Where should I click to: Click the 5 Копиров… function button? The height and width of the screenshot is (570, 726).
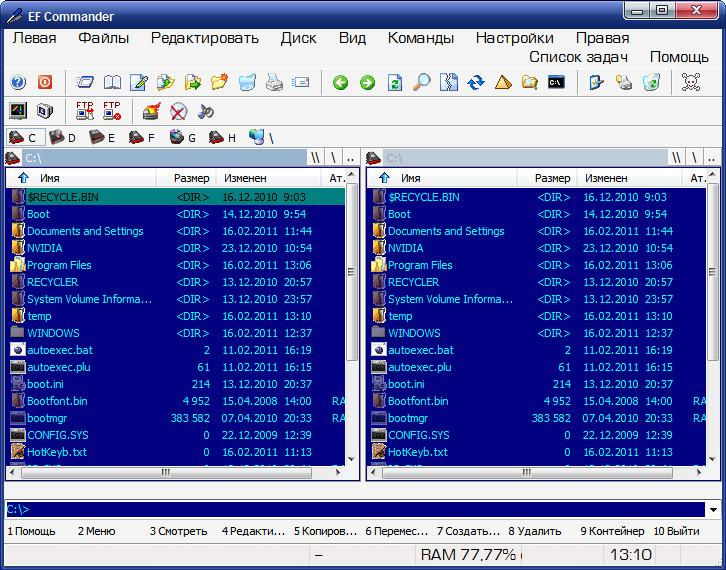(x=325, y=531)
